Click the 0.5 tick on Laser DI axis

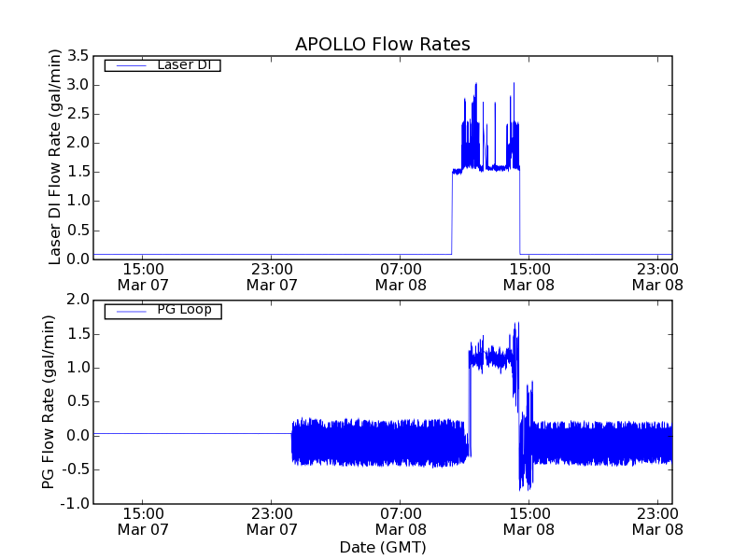(x=78, y=231)
